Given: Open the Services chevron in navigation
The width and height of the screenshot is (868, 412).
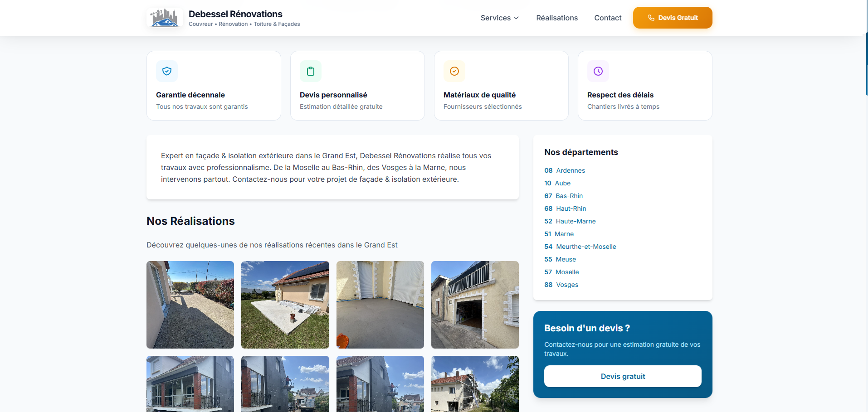Looking at the screenshot, I should (x=516, y=18).
